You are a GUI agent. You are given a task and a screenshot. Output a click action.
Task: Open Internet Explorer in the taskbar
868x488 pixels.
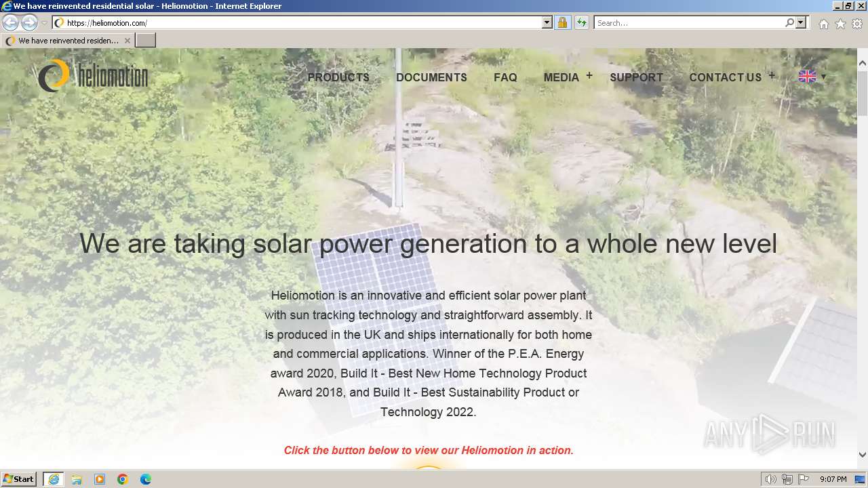point(54,479)
